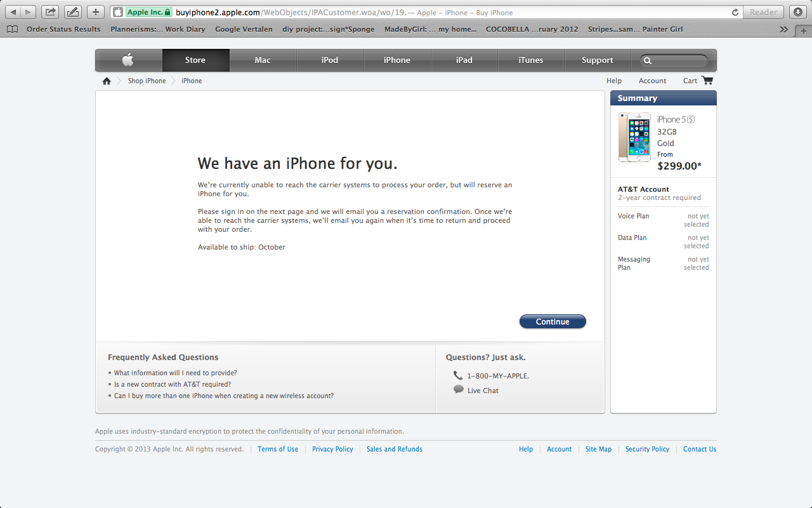Viewport: 812px width, 508px height.
Task: Click the Voice Plan row label
Action: tap(634, 216)
